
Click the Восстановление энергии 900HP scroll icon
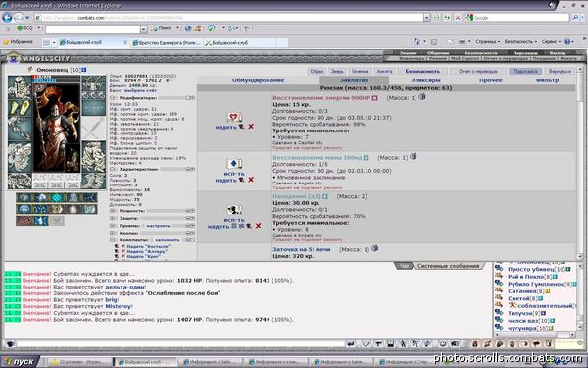click(235, 117)
